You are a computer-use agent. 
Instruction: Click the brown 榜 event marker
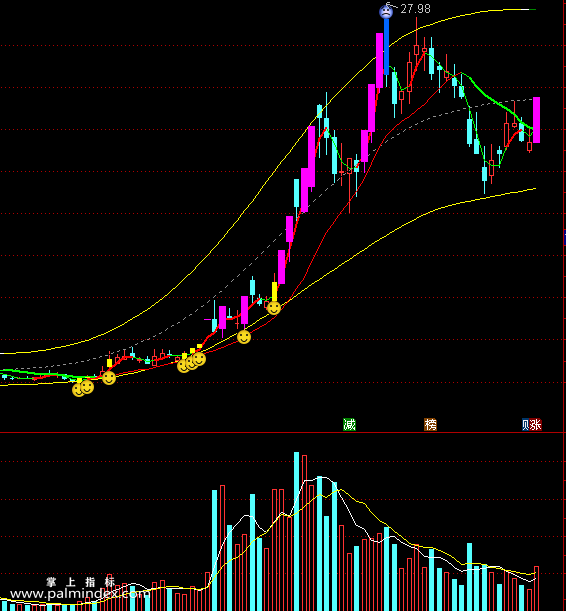[430, 424]
